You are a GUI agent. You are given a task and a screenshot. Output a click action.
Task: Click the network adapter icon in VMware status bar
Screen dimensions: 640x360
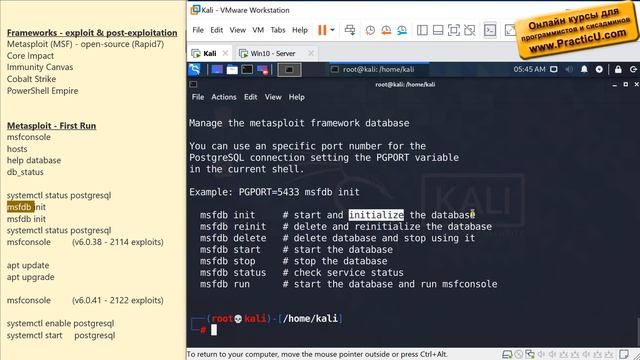point(530,354)
